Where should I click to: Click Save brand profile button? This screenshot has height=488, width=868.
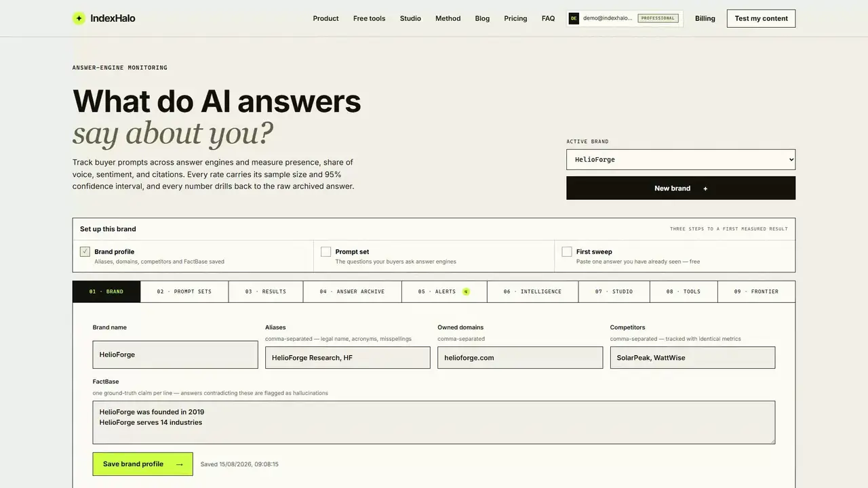tap(142, 464)
